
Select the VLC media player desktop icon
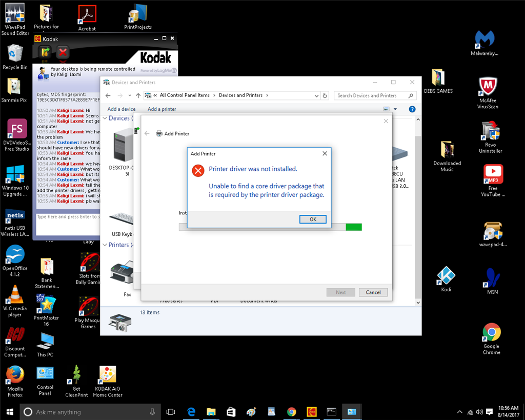pyautogui.click(x=15, y=301)
